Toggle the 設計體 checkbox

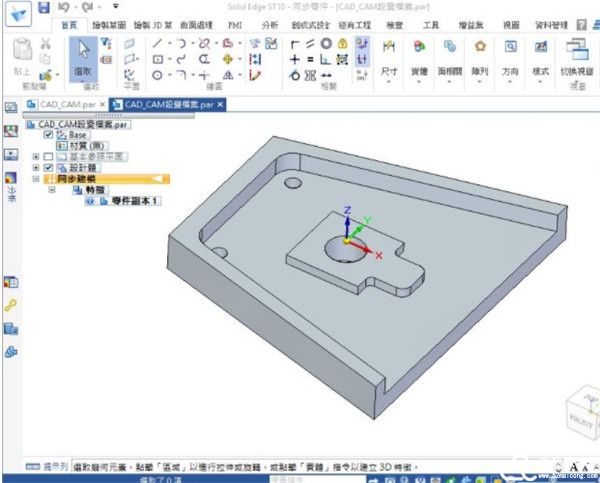48,168
